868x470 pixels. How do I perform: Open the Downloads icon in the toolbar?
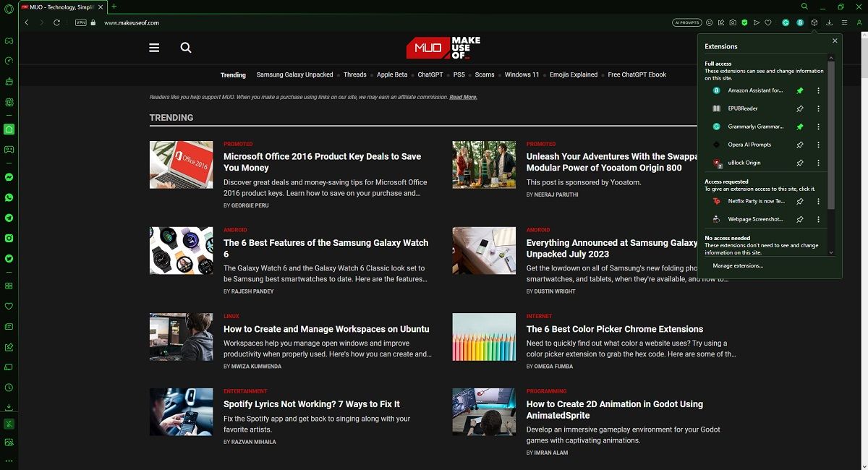tap(830, 22)
